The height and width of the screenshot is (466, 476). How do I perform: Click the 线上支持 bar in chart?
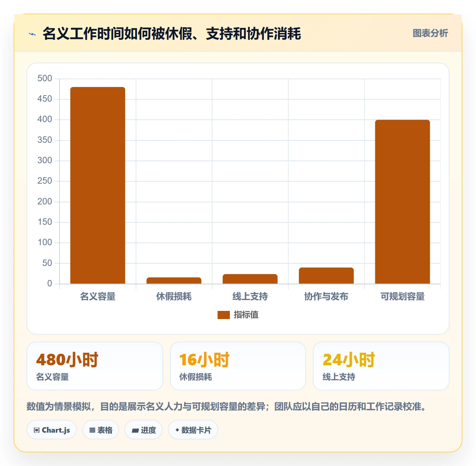click(250, 279)
